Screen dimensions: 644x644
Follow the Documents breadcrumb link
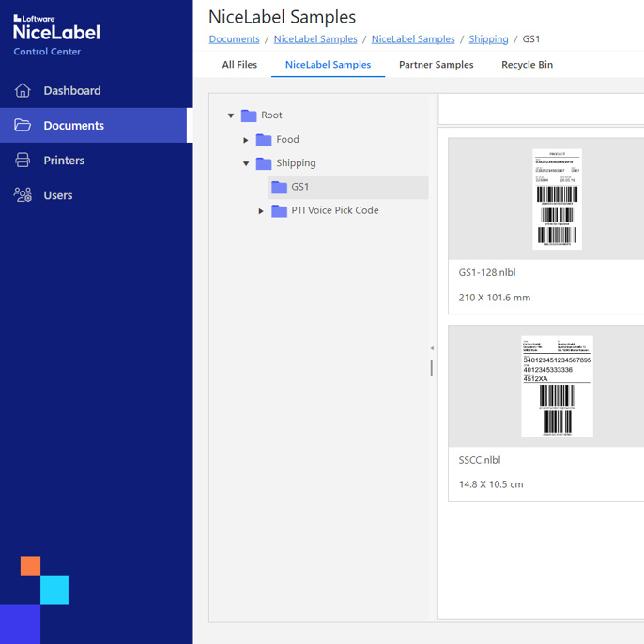pyautogui.click(x=234, y=39)
